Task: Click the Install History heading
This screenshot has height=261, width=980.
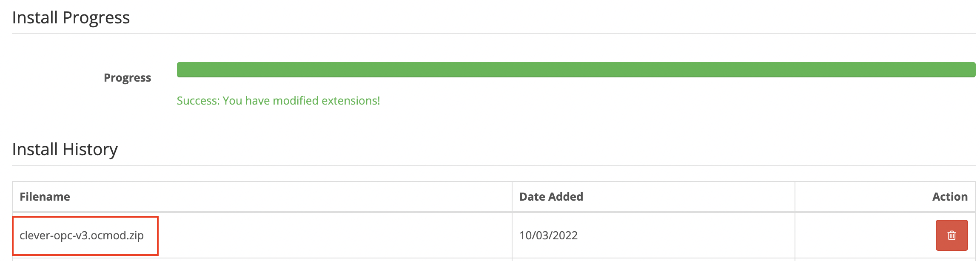Action: coord(65,150)
